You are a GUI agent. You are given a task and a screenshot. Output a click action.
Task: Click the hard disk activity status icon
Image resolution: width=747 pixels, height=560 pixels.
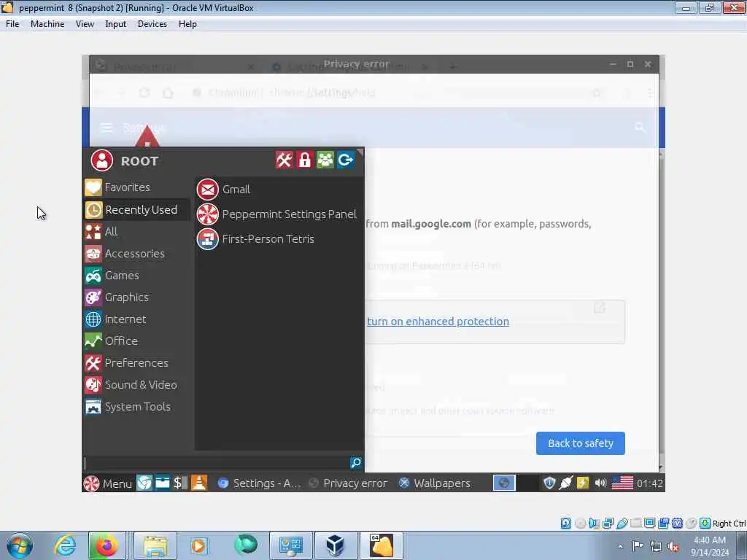565,524
